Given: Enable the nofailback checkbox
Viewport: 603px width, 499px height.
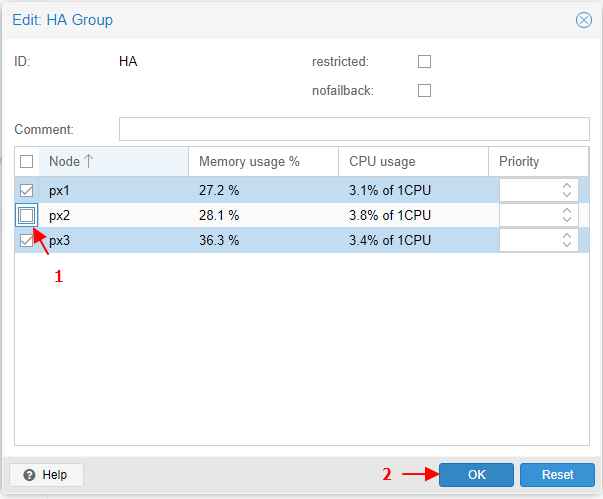Looking at the screenshot, I should click(x=424, y=90).
